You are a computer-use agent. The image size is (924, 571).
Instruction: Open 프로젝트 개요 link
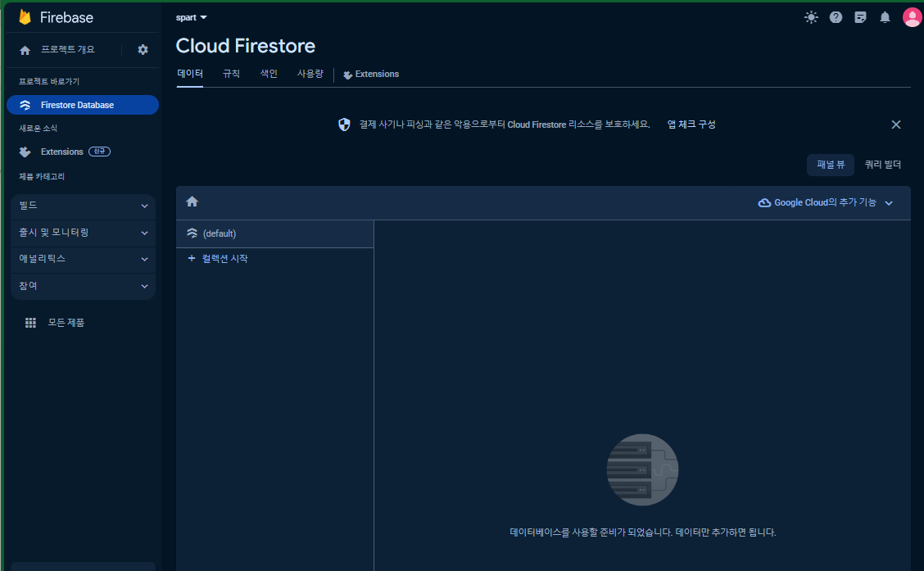point(68,49)
